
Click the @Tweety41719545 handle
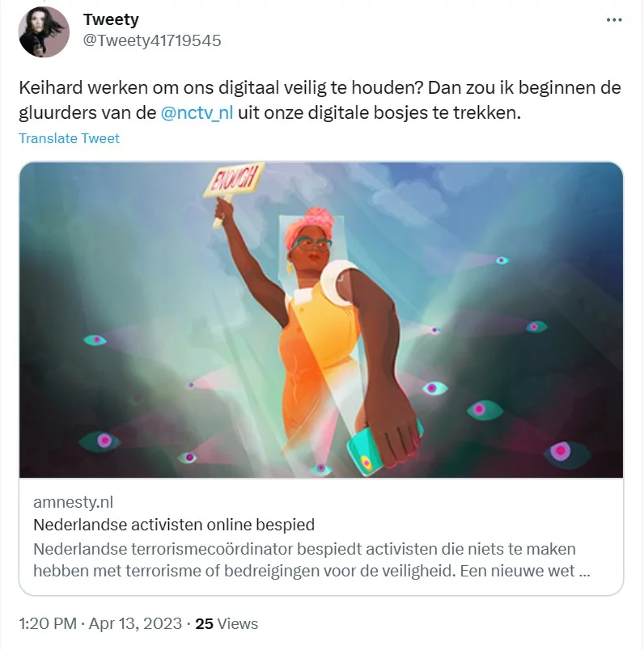click(152, 40)
